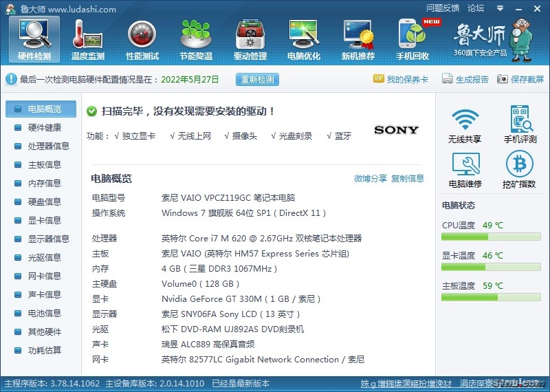550x392 pixels.
Task: Open the 论坛 forum link
Action: click(x=476, y=8)
